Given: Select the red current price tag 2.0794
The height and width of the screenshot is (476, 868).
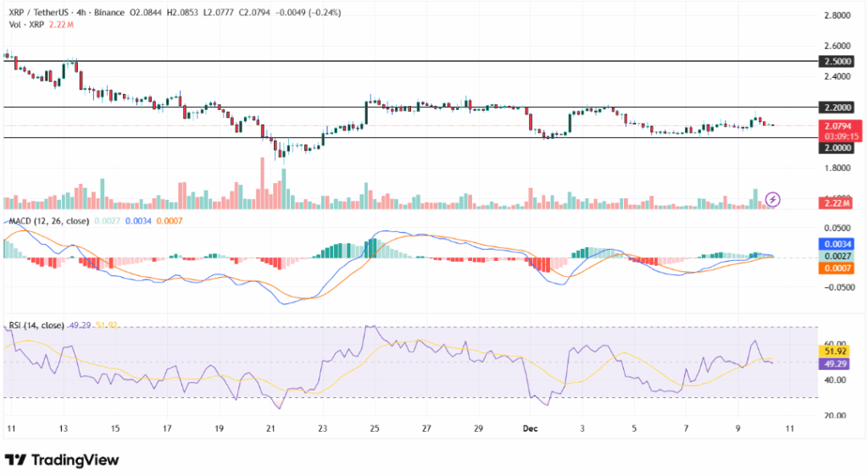Looking at the screenshot, I should point(837,125).
